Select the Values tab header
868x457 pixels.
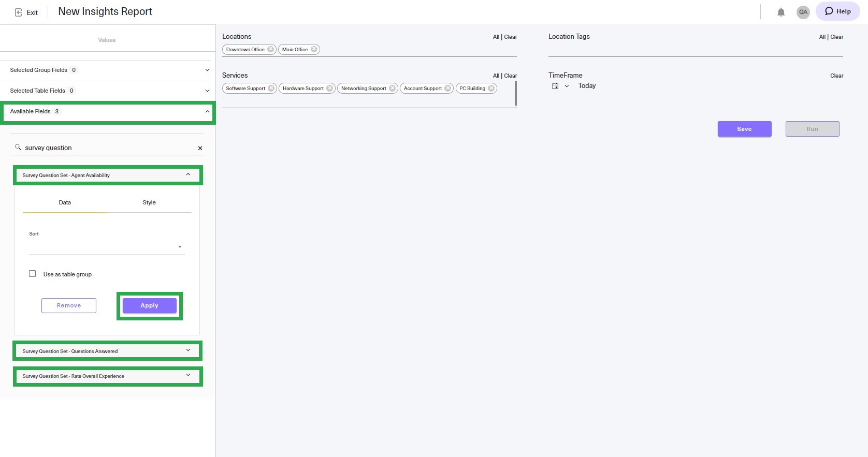107,40
